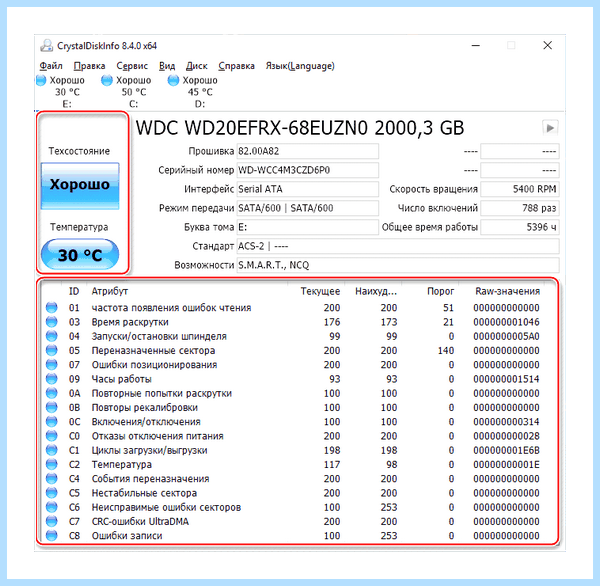
Task: Click the WDC WD20EFRX-68EUZN0 disk title
Action: point(300,128)
